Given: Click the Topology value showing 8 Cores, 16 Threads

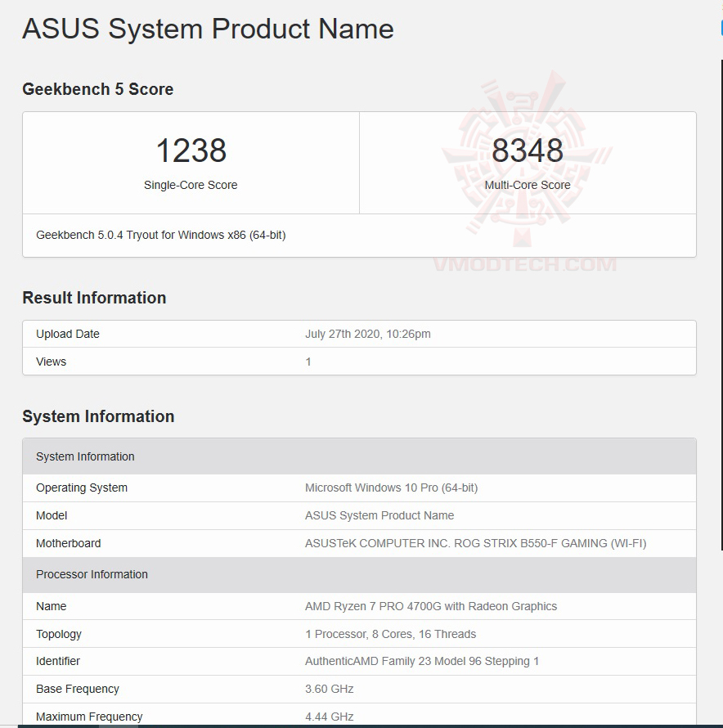Looking at the screenshot, I should tap(390, 634).
